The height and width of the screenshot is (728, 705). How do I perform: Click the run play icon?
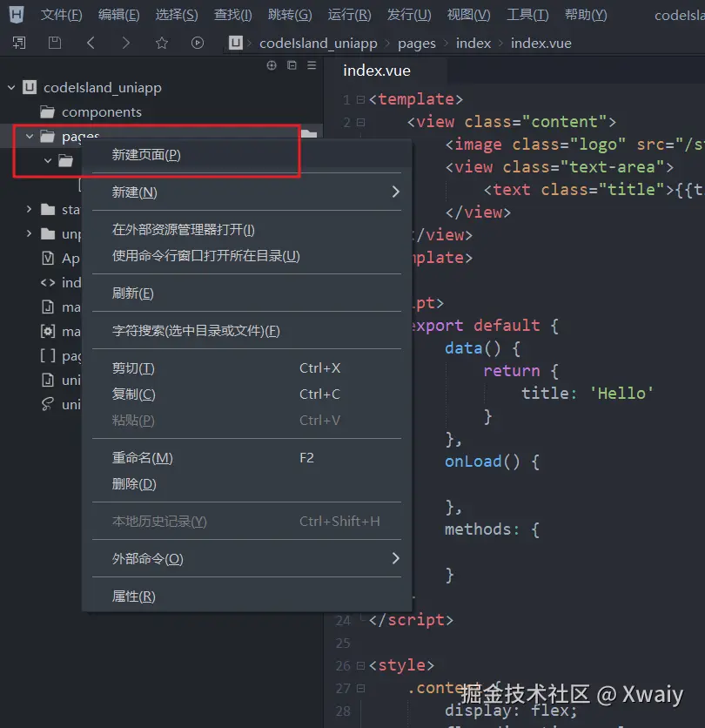click(198, 43)
